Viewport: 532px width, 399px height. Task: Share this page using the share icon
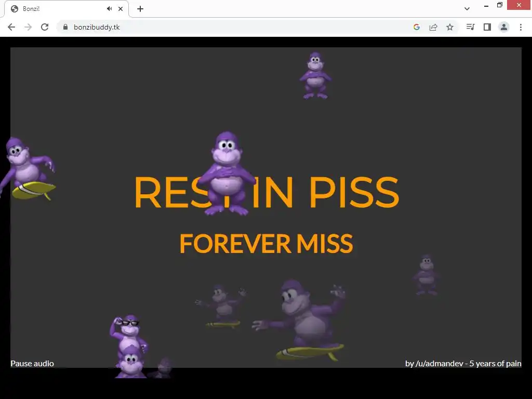(x=433, y=27)
